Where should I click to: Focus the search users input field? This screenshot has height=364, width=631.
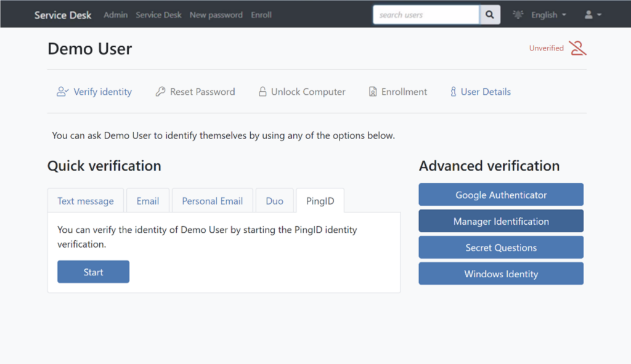[426, 15]
